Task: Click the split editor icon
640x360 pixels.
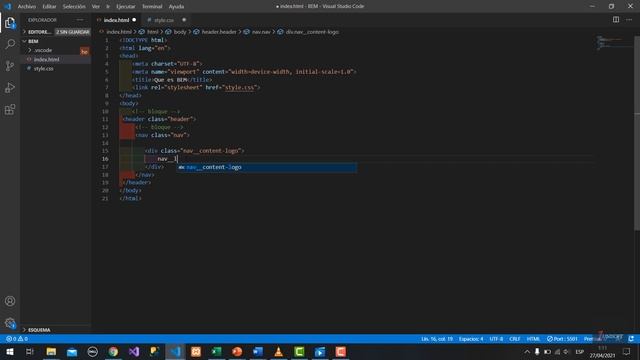Action: [616, 20]
